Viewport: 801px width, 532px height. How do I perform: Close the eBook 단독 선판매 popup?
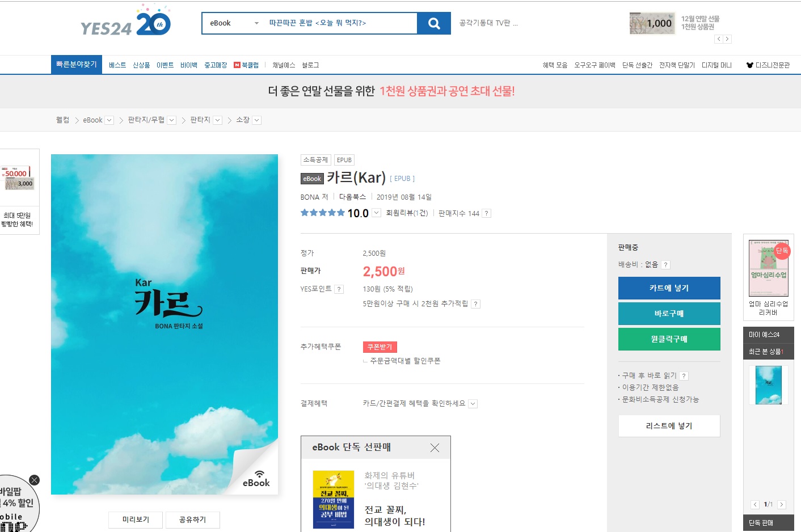[x=435, y=448]
